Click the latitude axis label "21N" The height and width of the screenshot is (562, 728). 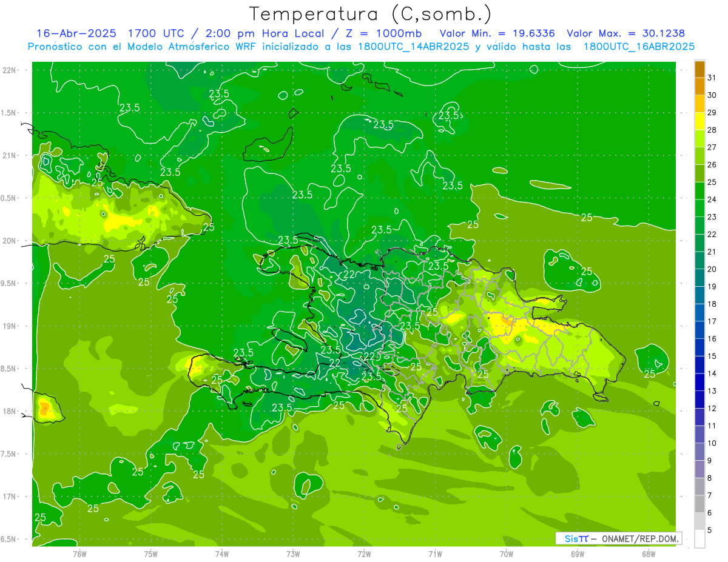(x=10, y=156)
